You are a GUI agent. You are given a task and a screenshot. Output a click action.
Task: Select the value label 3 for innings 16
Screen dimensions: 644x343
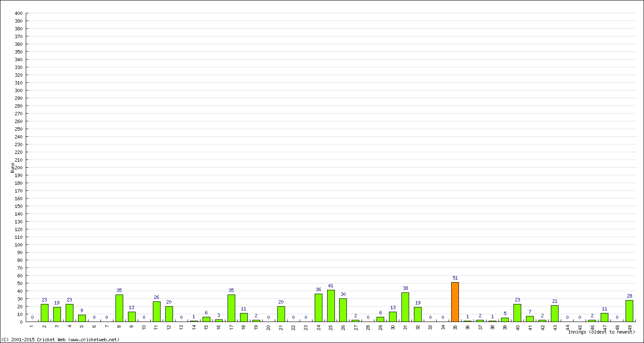[x=219, y=315]
